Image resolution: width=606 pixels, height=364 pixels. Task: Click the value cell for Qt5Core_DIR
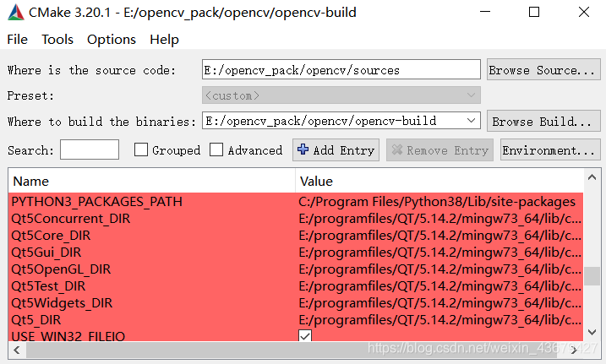pos(439,236)
